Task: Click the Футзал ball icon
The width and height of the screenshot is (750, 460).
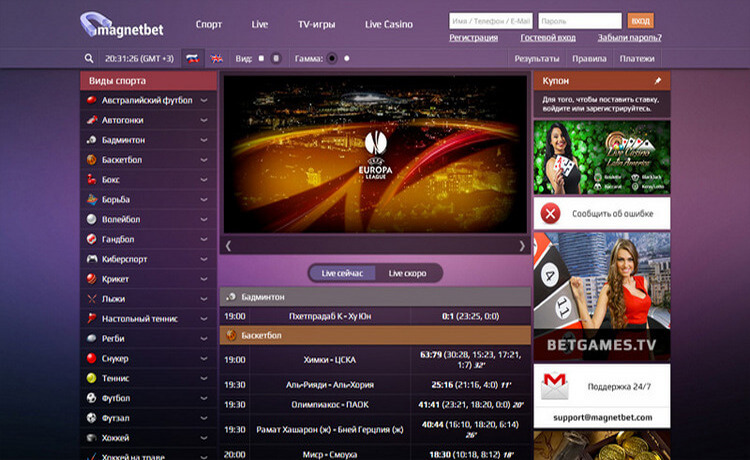Action: [91, 418]
